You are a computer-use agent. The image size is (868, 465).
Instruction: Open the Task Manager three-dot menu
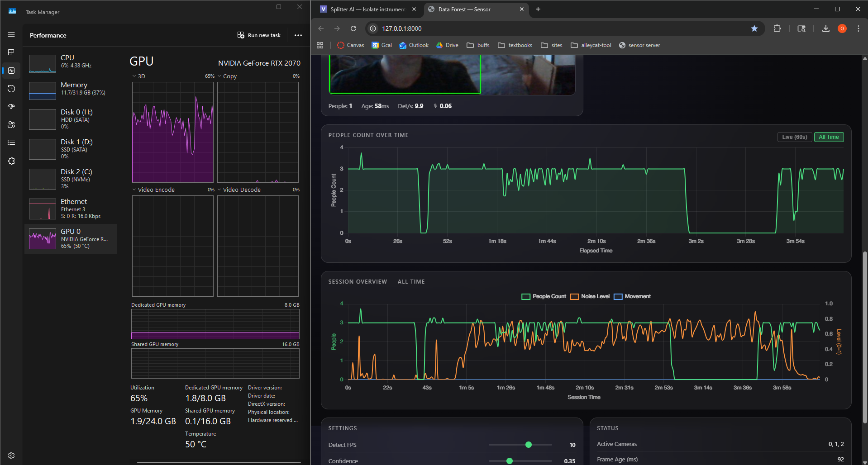point(298,35)
